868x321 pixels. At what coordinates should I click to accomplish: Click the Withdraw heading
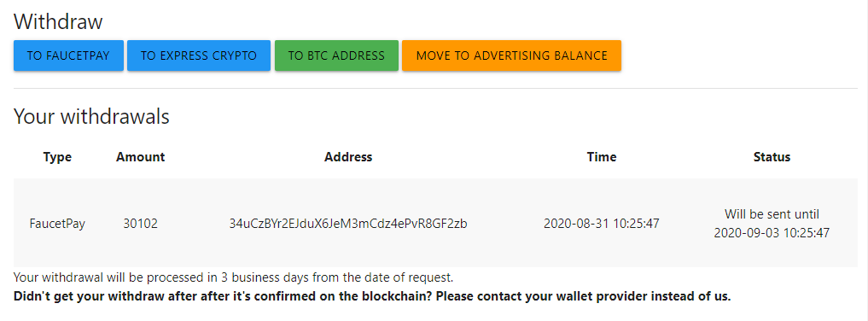58,22
